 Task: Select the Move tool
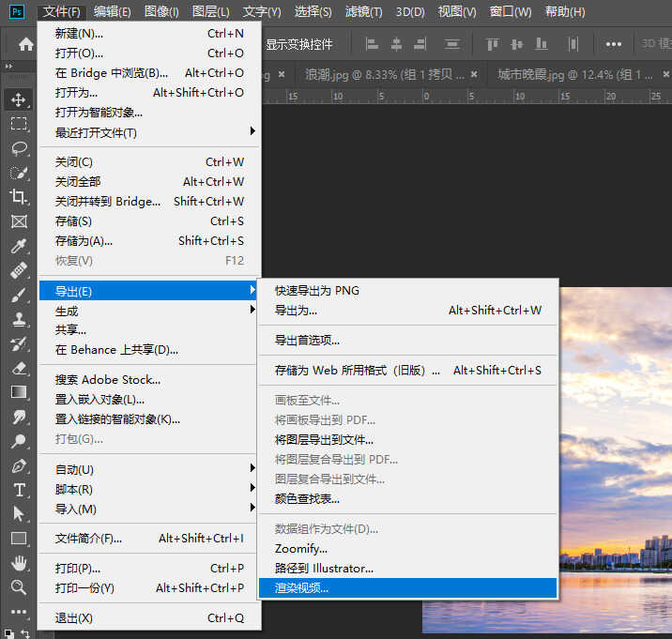pyautogui.click(x=18, y=99)
